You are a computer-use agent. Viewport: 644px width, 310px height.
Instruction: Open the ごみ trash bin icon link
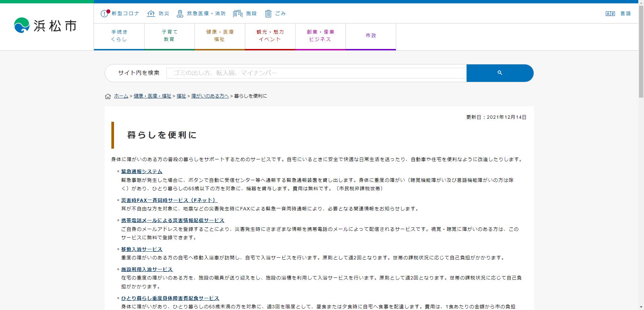point(268,13)
